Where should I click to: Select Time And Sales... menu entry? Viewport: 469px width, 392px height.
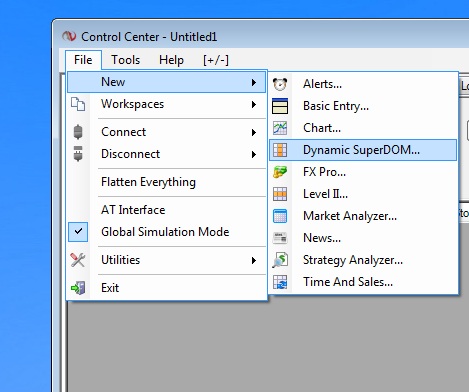[x=363, y=282]
